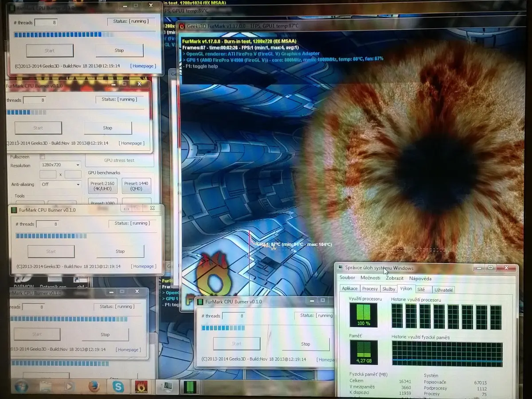Click the 100 % CPU usage gauge
The width and height of the screenshot is (532, 399).
364,315
